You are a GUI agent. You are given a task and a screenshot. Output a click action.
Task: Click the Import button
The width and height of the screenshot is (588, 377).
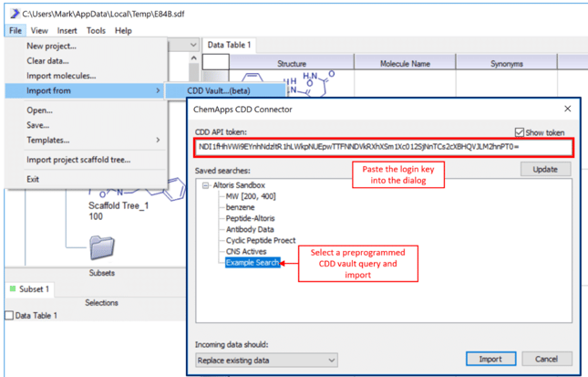[490, 359]
